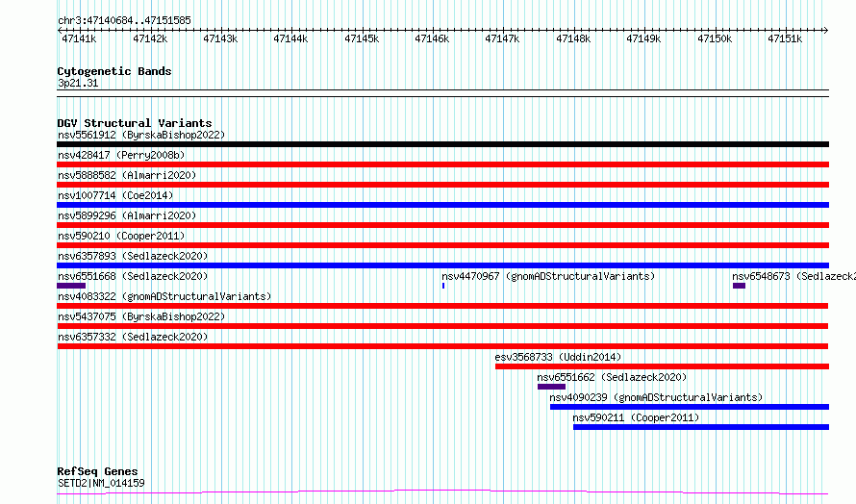Click the 47150k ruler position
Image resolution: width=856 pixels, height=504 pixels.
pos(716,38)
